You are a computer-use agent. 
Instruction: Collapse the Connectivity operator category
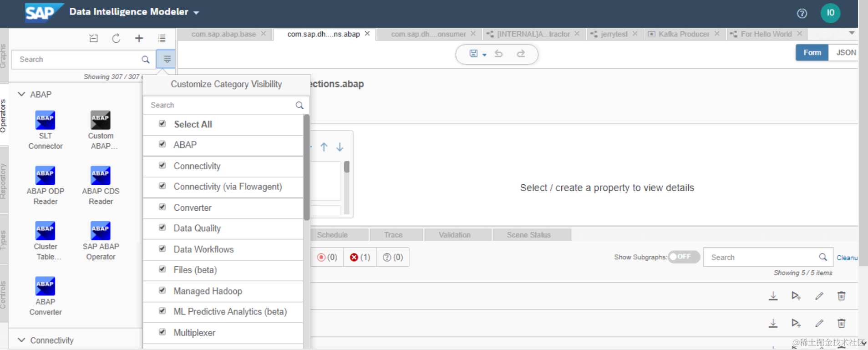pos(21,340)
